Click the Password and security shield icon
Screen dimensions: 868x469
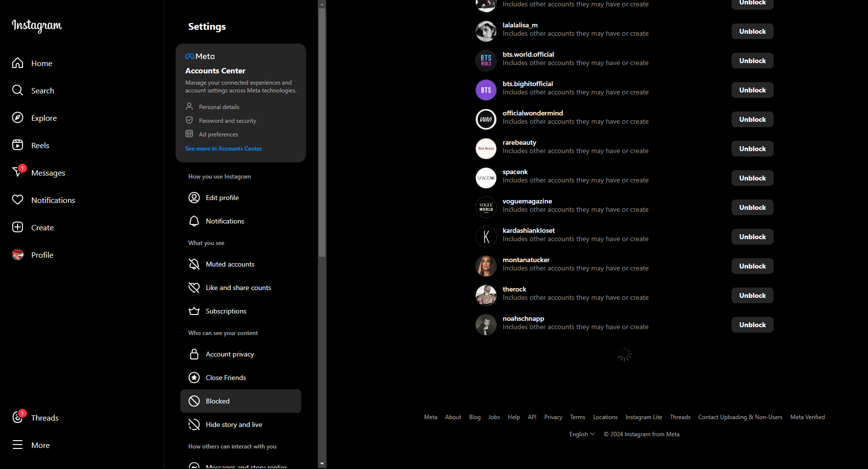pyautogui.click(x=189, y=120)
